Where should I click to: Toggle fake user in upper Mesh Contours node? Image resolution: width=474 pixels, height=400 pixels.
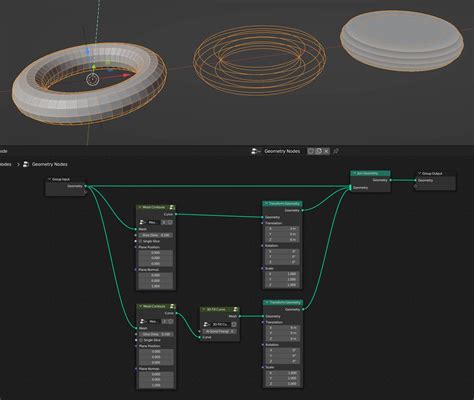170,222
